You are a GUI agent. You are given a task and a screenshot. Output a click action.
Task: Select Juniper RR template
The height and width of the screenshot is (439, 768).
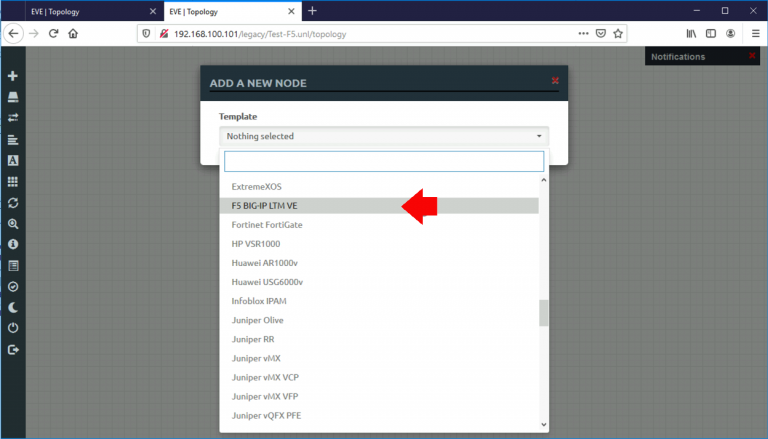tap(379, 340)
